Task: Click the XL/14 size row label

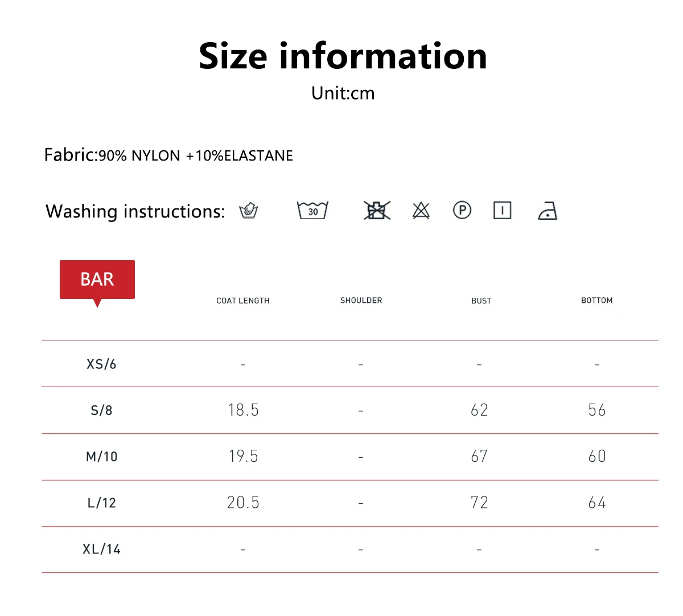Action: (101, 549)
